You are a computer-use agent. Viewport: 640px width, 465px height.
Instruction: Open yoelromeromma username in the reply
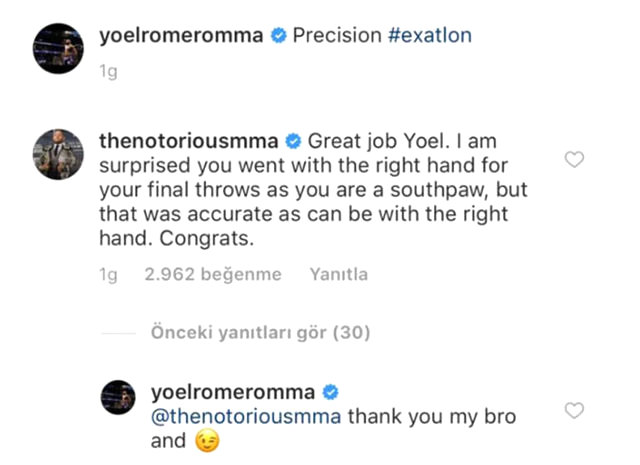tap(231, 391)
